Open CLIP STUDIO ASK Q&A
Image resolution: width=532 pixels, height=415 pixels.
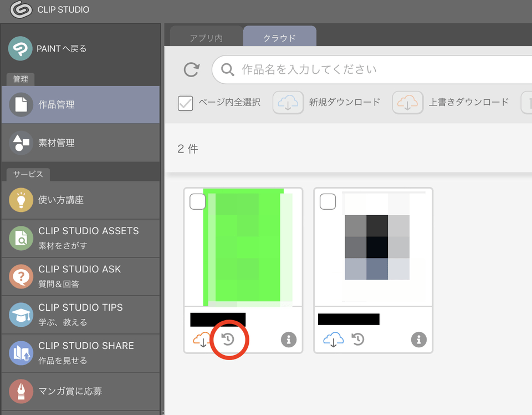pos(80,277)
